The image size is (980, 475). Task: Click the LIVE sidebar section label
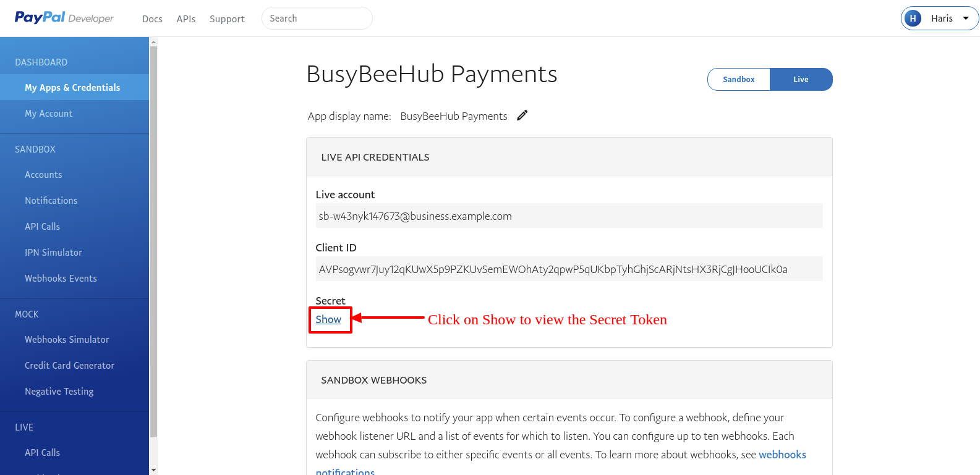pos(24,427)
